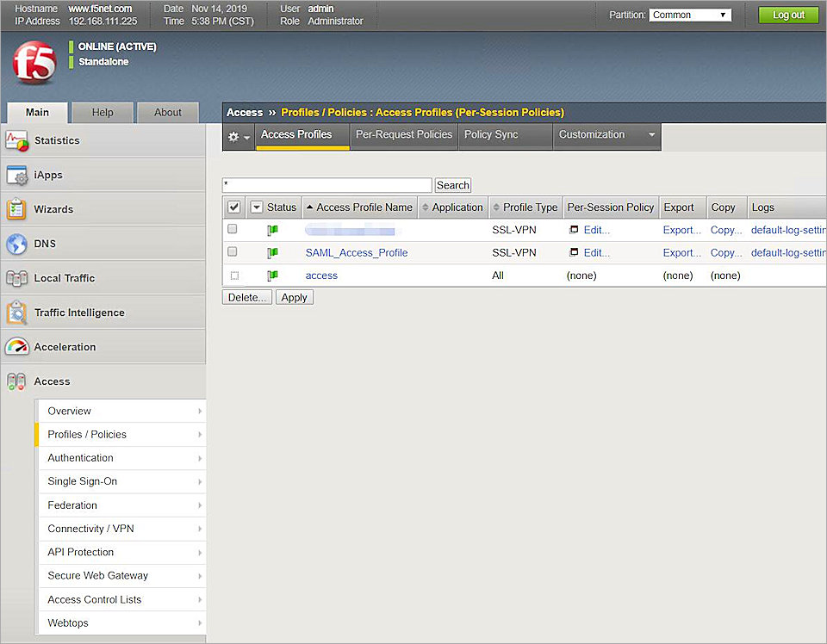Open the Partition dropdown showing Common
The image size is (827, 644).
689,14
